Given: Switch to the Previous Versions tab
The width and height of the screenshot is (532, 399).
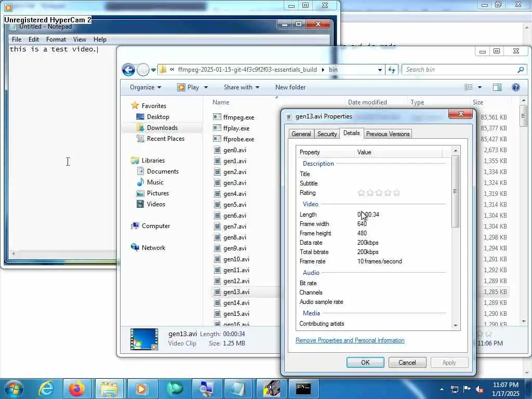Looking at the screenshot, I should pos(388,134).
